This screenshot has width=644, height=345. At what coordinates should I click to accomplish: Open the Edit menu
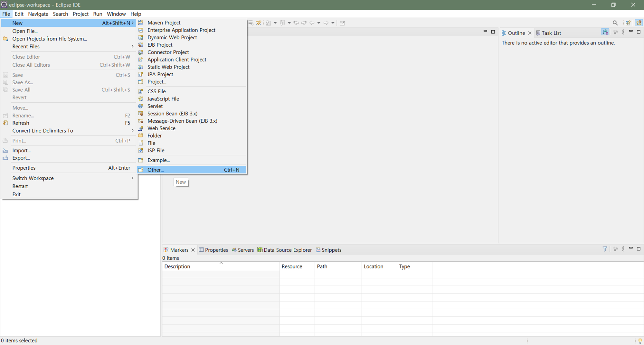[19, 14]
